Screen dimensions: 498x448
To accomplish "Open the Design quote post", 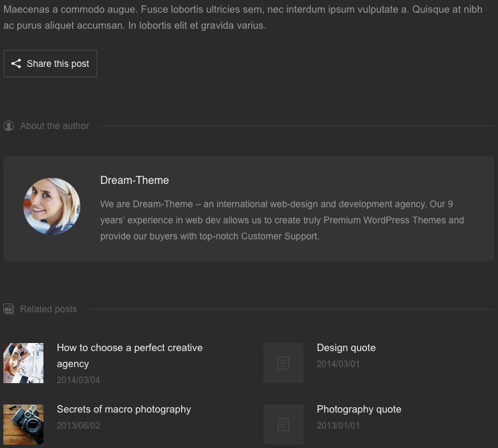I will (x=346, y=348).
